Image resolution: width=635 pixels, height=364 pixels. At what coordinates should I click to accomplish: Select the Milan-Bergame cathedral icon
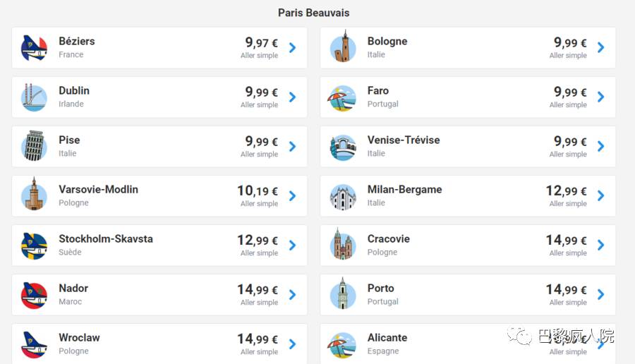point(343,198)
